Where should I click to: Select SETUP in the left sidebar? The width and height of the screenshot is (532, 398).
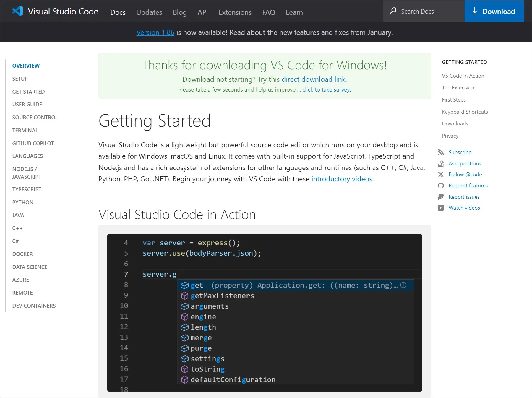(x=20, y=79)
